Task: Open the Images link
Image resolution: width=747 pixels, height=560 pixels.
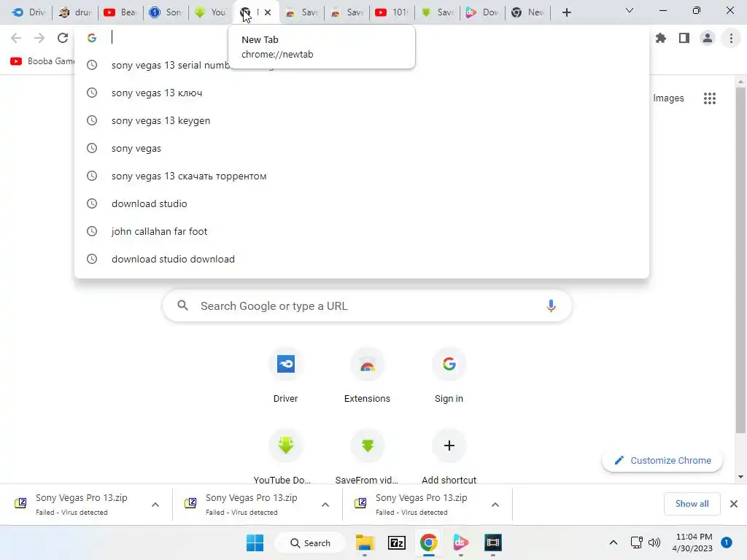Action: click(x=668, y=98)
